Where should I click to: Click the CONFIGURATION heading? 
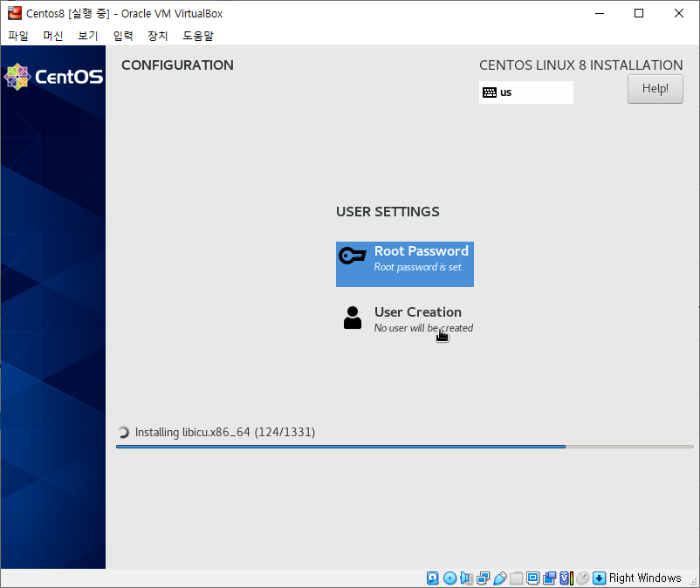point(177,65)
